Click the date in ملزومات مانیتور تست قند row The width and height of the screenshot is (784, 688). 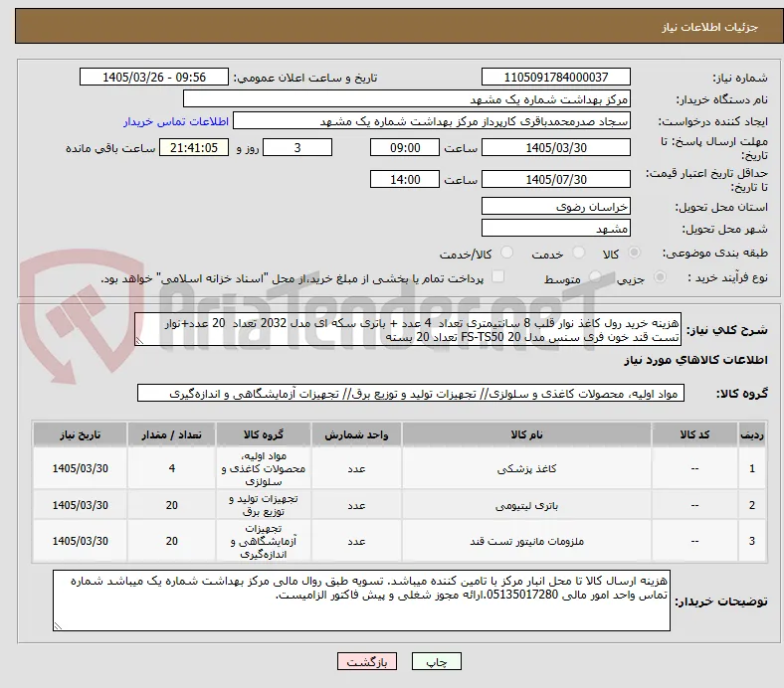[80, 541]
